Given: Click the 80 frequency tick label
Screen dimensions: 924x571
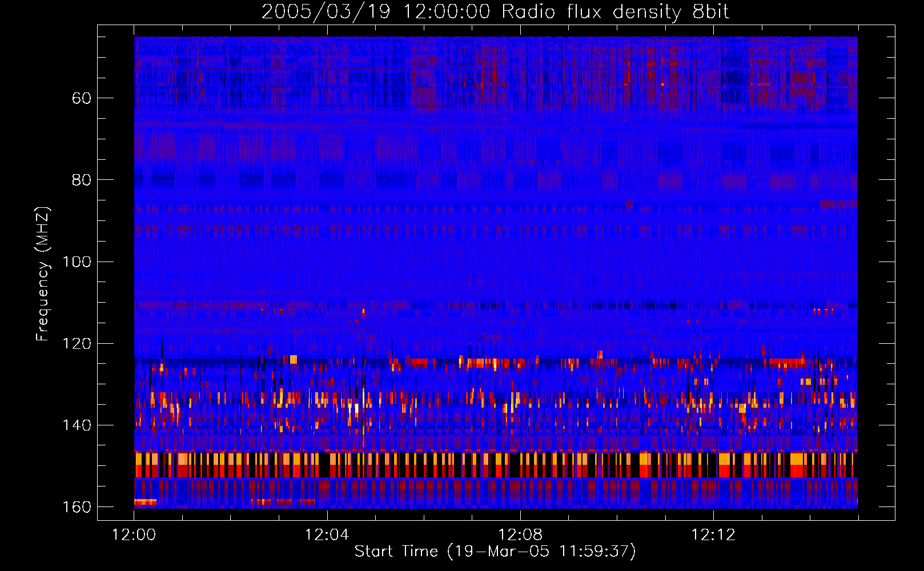Looking at the screenshot, I should tap(82, 180).
